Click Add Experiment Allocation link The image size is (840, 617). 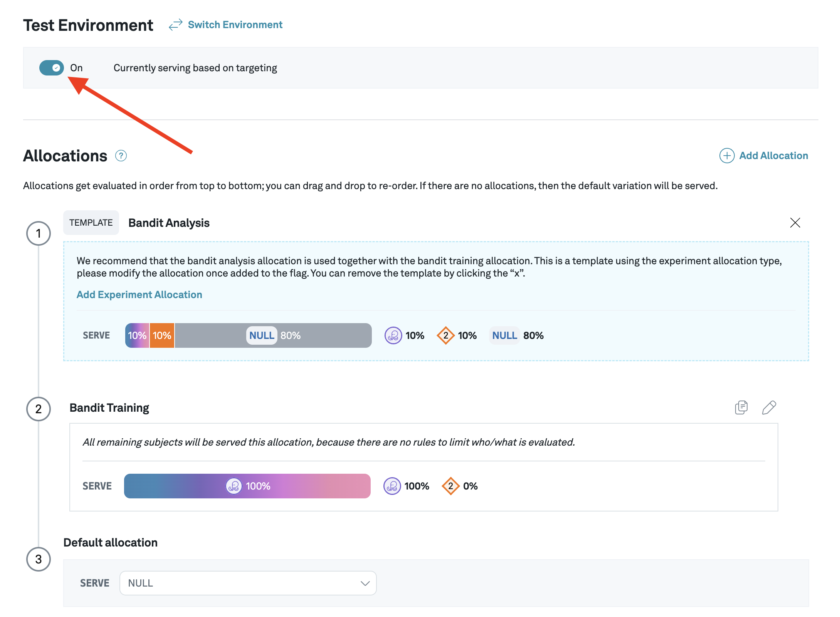[139, 295]
